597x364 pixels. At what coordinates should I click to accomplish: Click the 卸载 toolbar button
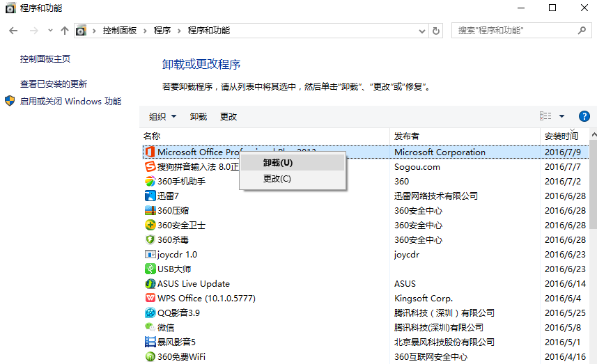pyautogui.click(x=199, y=116)
